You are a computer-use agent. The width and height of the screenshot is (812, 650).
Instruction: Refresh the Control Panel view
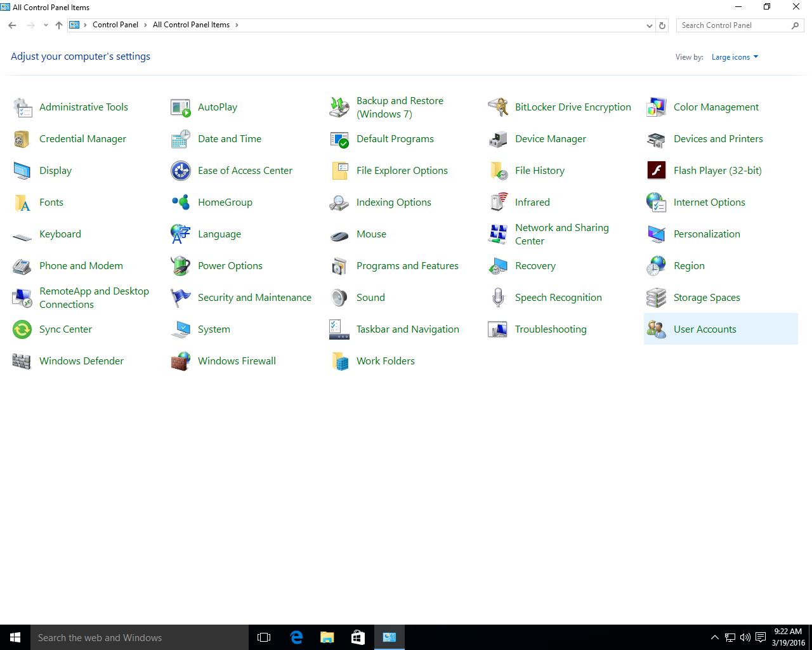pos(662,25)
